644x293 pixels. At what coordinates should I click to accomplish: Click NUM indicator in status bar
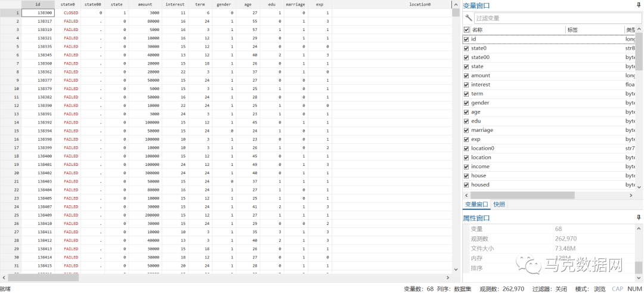tap(634, 289)
